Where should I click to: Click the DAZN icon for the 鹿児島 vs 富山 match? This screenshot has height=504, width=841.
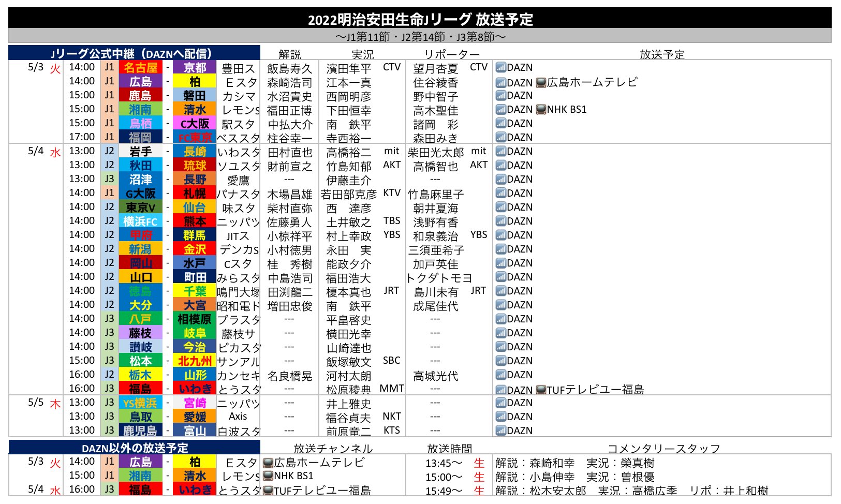click(501, 430)
